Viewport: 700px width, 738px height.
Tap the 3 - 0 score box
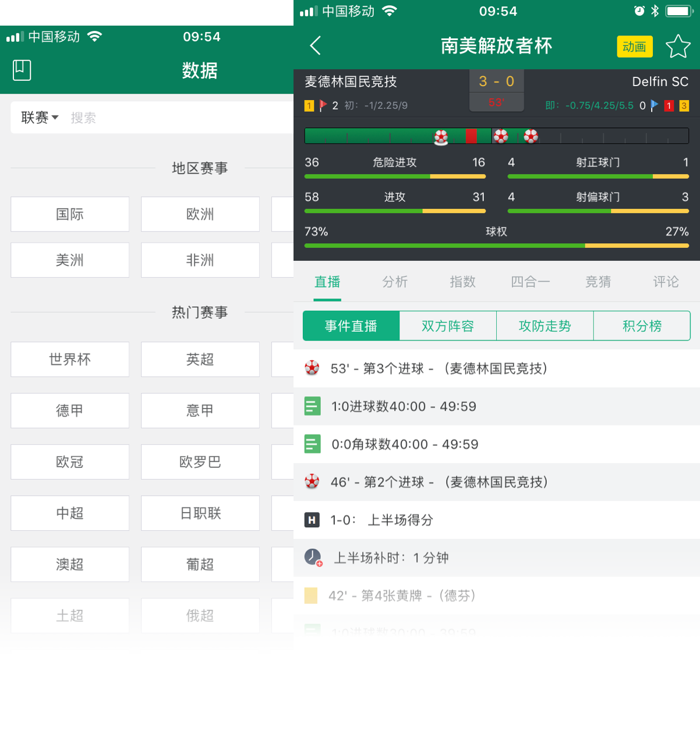(x=497, y=90)
